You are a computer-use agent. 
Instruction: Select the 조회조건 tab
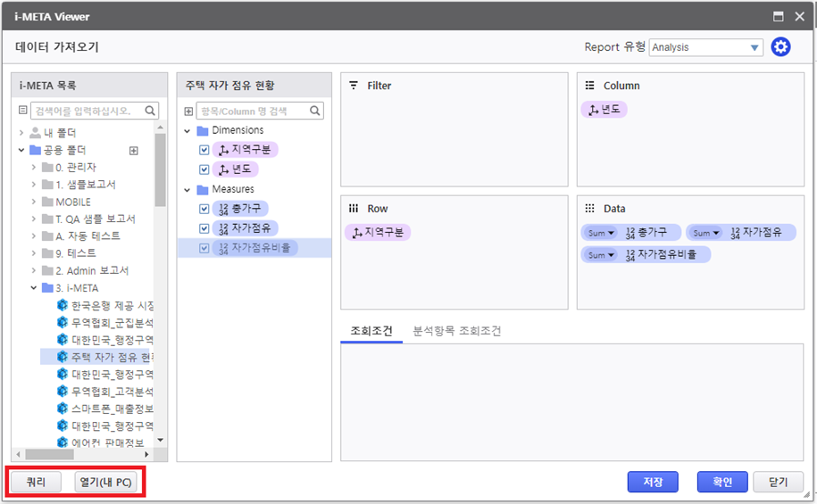(x=371, y=331)
